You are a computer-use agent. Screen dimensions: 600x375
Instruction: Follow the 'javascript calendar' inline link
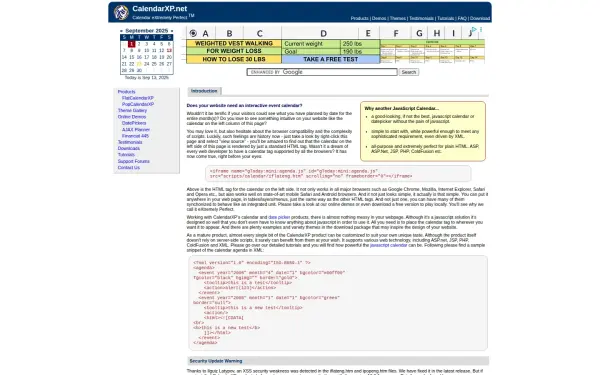pos(388,245)
